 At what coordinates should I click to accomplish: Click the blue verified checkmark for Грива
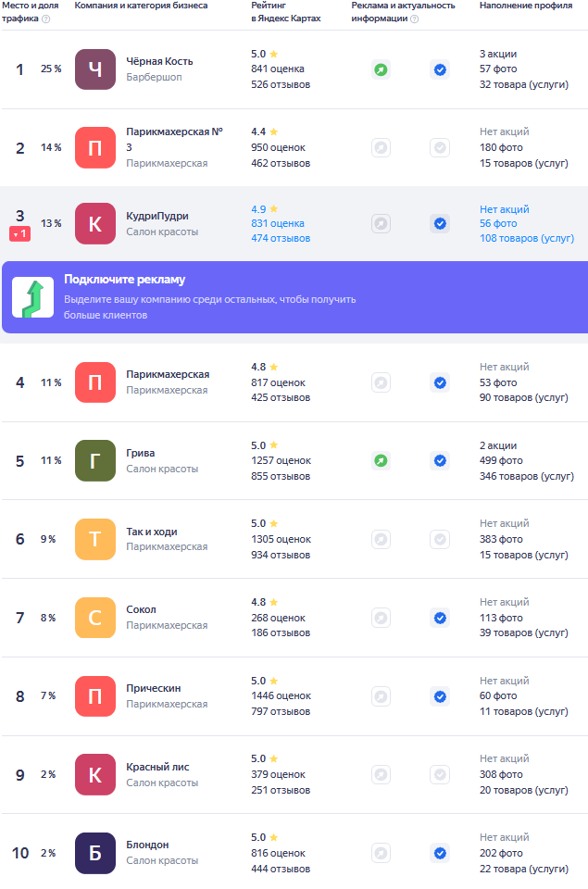pos(440,461)
